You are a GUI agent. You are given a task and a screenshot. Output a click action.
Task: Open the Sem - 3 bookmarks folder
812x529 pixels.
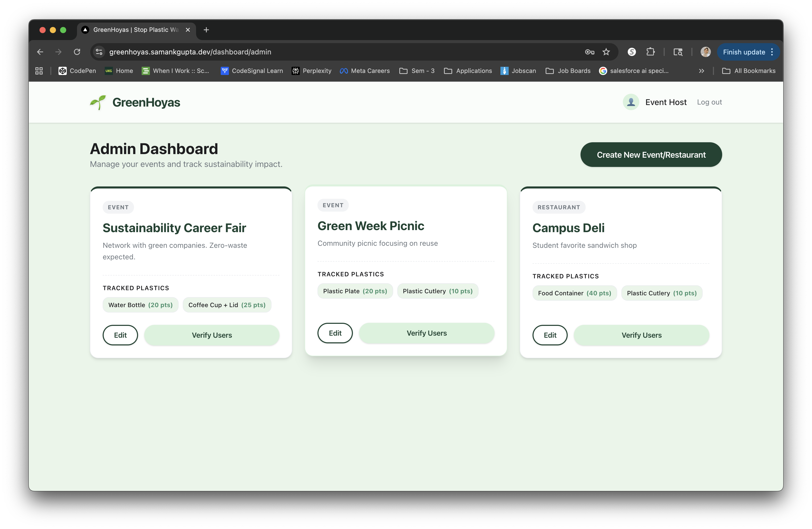(417, 71)
